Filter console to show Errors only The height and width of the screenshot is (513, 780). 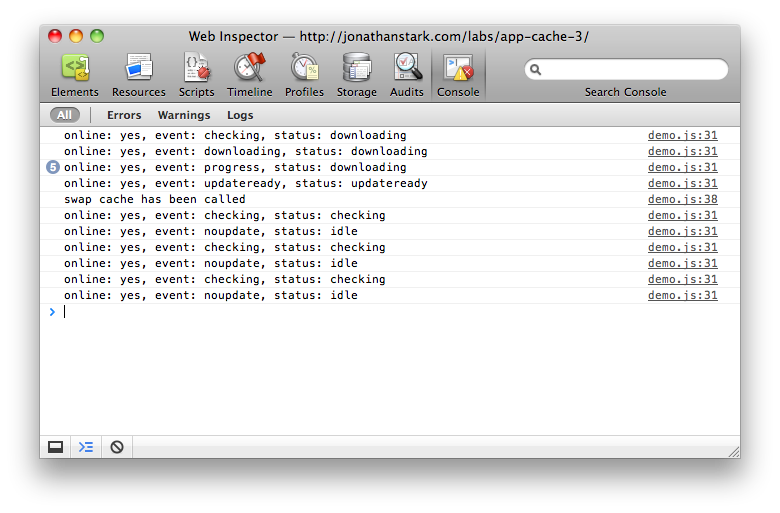(x=124, y=115)
